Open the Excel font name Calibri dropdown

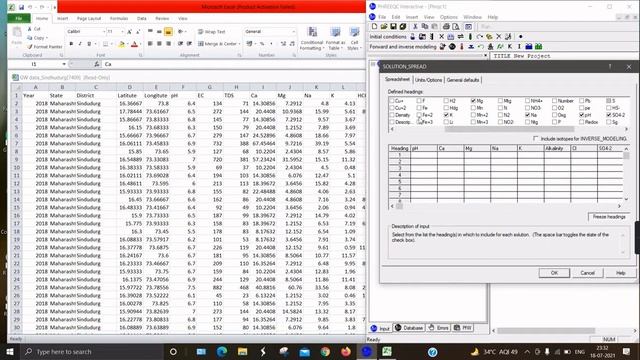coord(104,31)
